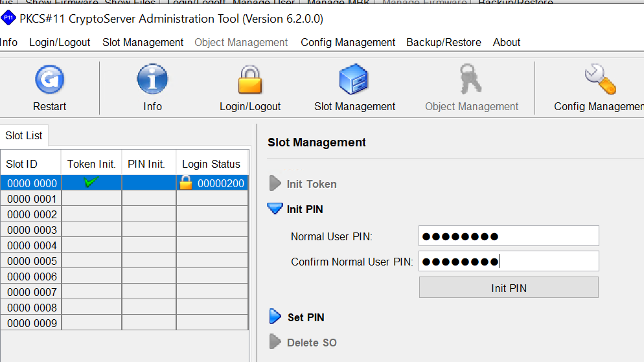Click the PIN Init. column header
The image size is (644, 362).
tap(148, 164)
